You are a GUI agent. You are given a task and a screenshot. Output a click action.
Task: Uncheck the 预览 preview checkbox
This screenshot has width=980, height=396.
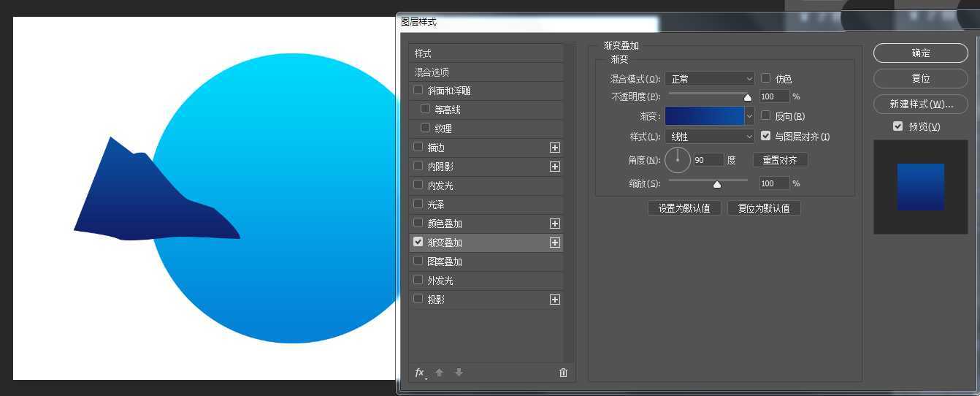click(898, 126)
